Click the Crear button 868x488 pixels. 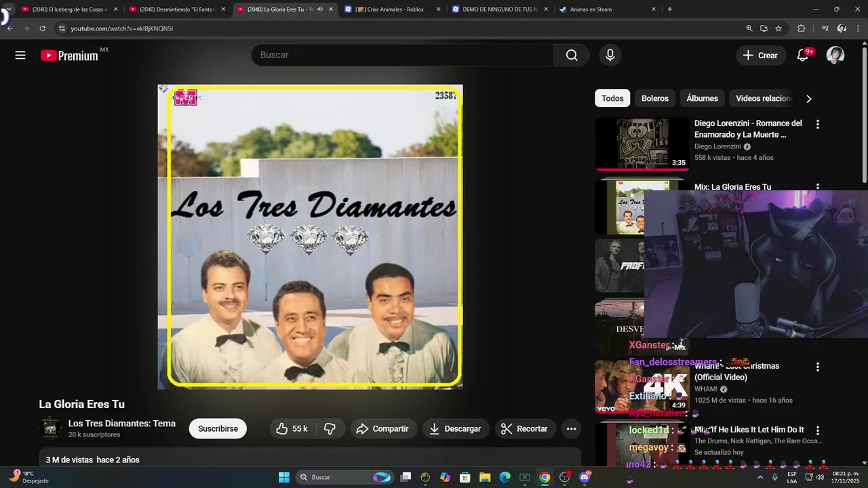(761, 56)
